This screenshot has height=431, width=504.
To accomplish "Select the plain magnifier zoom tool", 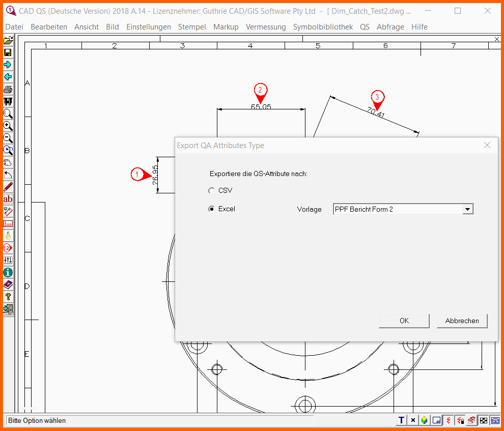I will [8, 113].
